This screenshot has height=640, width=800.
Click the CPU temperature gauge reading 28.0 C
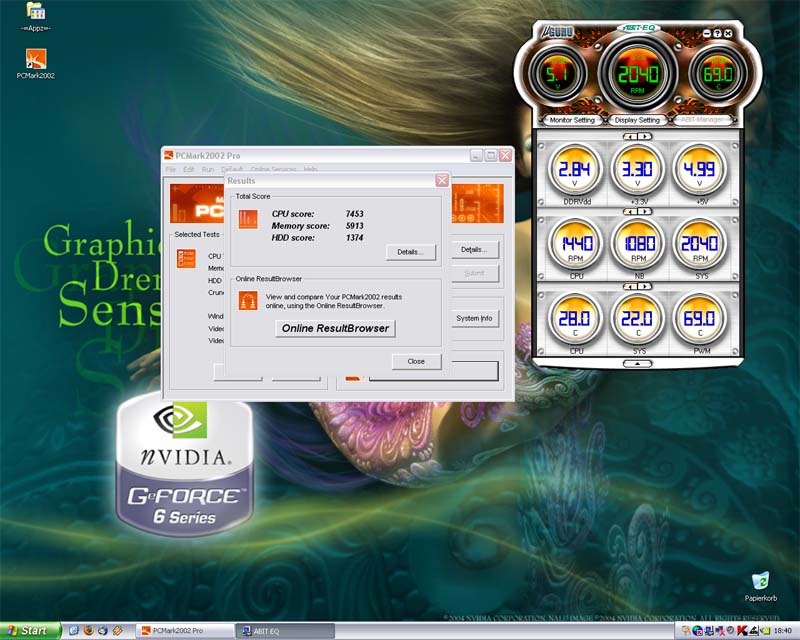click(575, 320)
